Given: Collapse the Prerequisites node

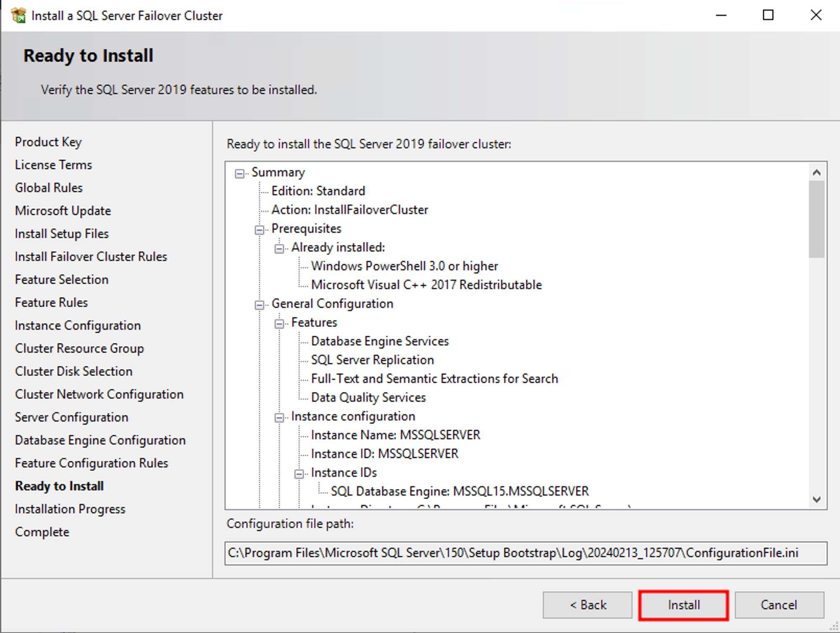Looking at the screenshot, I should point(260,230).
